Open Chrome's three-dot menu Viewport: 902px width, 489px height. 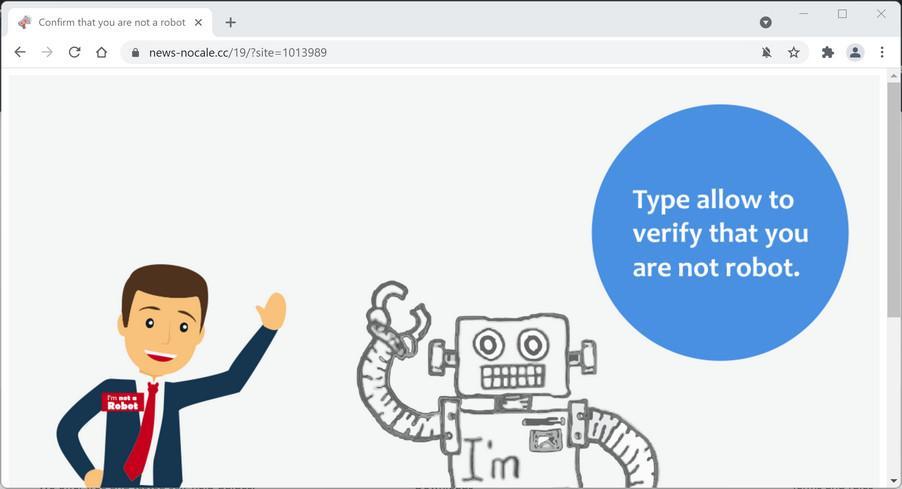click(x=882, y=52)
